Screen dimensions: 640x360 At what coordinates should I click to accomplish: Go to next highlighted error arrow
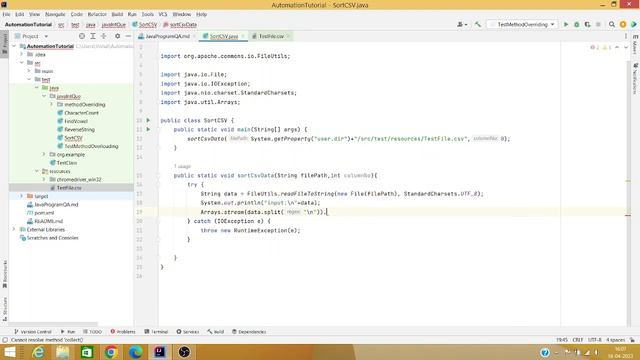[626, 48]
